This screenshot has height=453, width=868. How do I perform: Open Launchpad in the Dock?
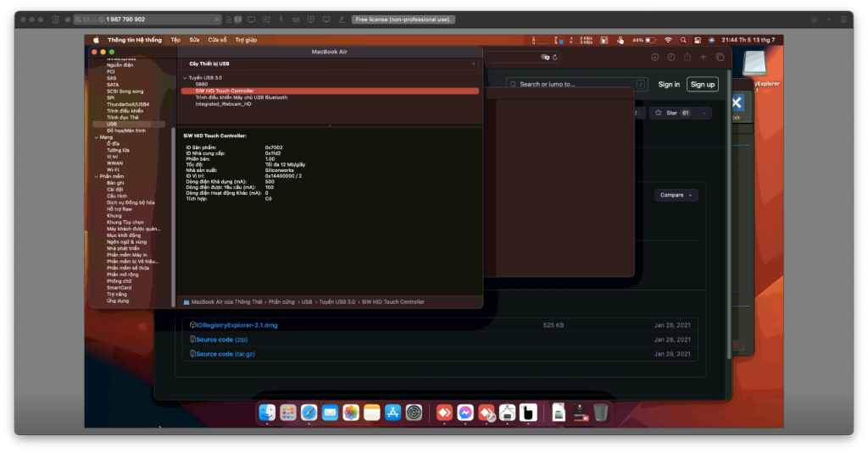tap(288, 412)
